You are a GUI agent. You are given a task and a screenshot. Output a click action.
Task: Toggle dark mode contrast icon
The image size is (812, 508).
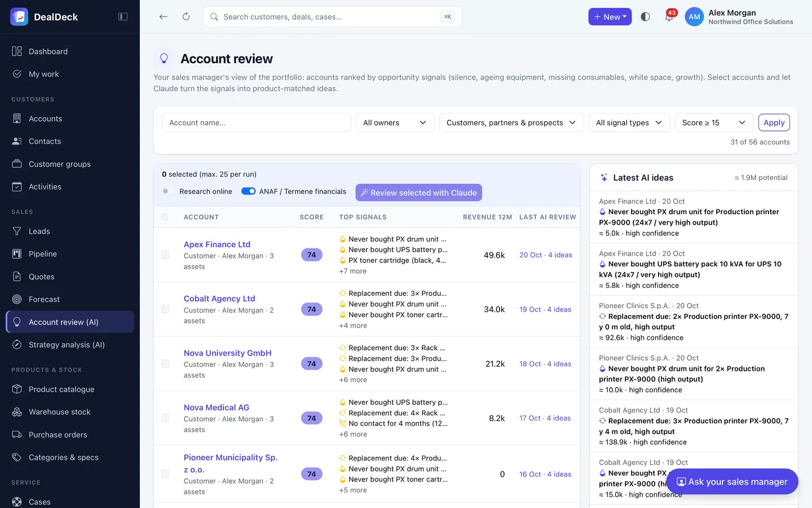[646, 17]
